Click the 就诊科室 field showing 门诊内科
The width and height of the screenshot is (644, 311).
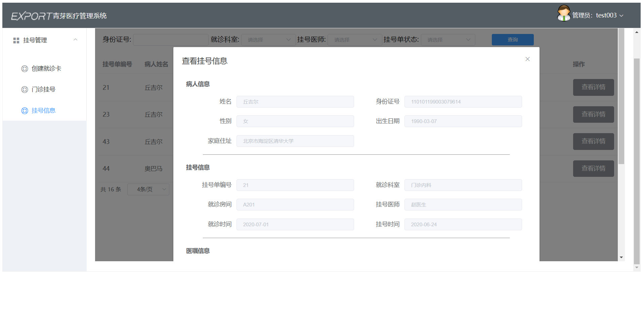[463, 185]
